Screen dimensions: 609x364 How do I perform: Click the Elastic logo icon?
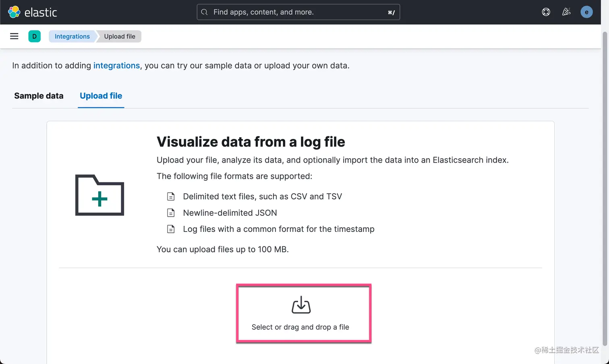tap(14, 12)
